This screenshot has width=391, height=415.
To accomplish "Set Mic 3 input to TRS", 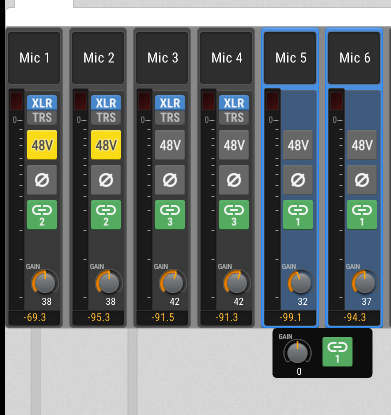I will (170, 118).
